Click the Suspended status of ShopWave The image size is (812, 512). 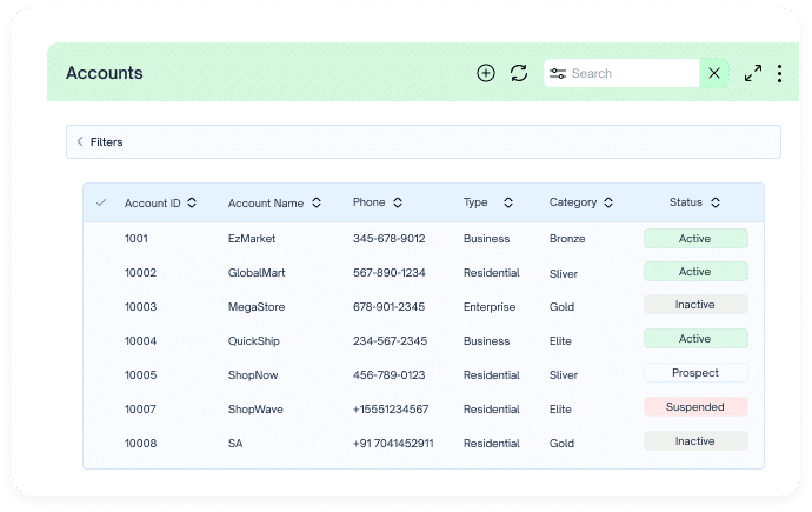[695, 407]
